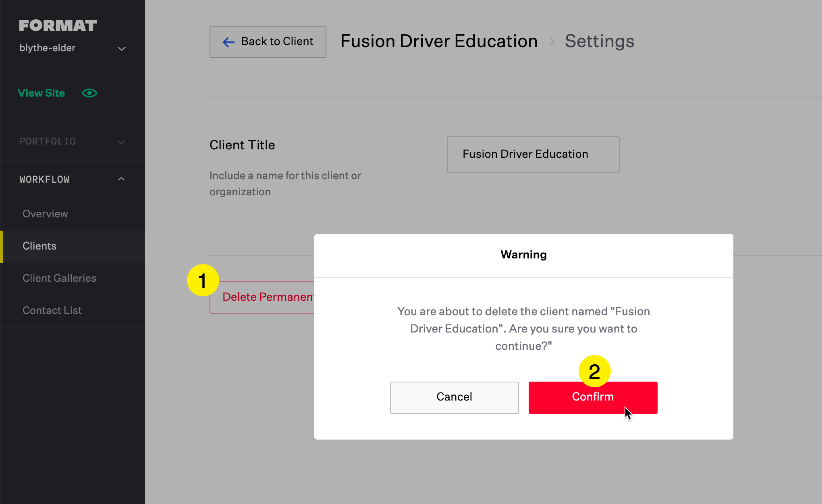Go to Client Galleries
Screen dimensions: 822x504
[59, 278]
